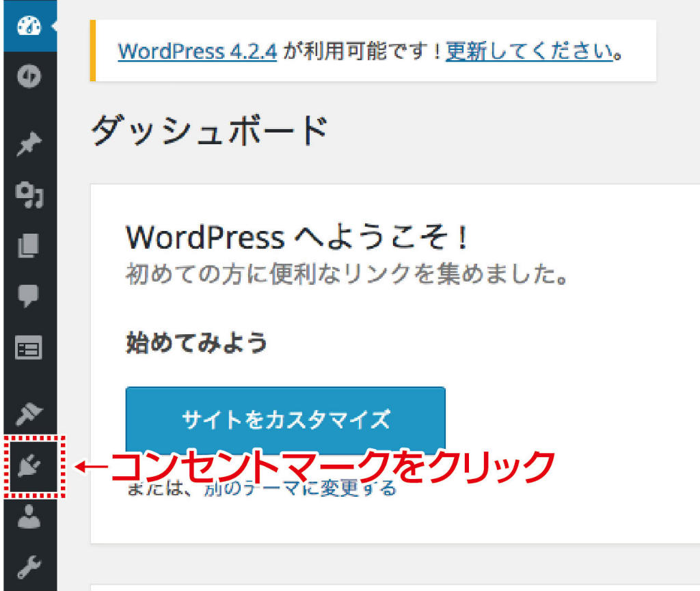This screenshot has width=700, height=591.
Task: Click the Jetpack icon in sidebar
Action: click(29, 76)
